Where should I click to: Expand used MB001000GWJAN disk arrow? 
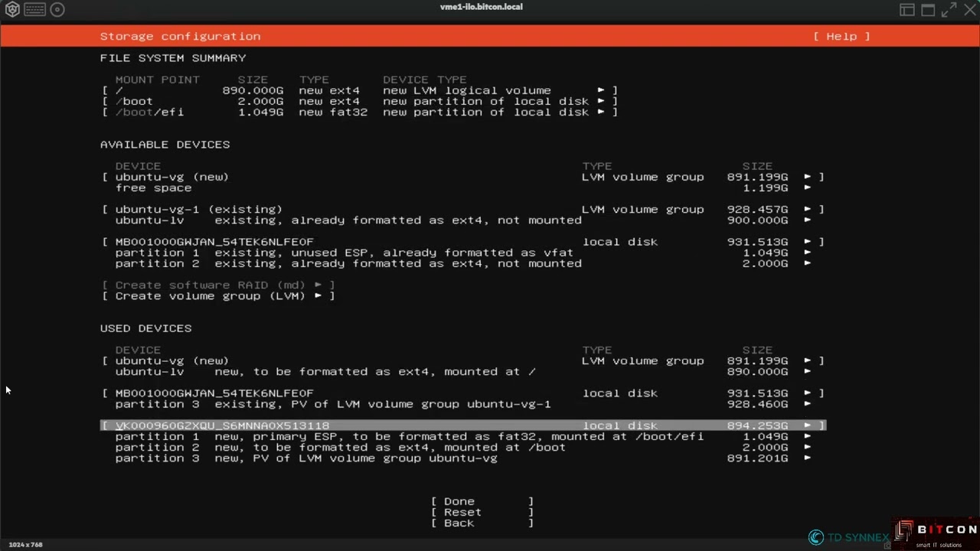[x=808, y=393]
